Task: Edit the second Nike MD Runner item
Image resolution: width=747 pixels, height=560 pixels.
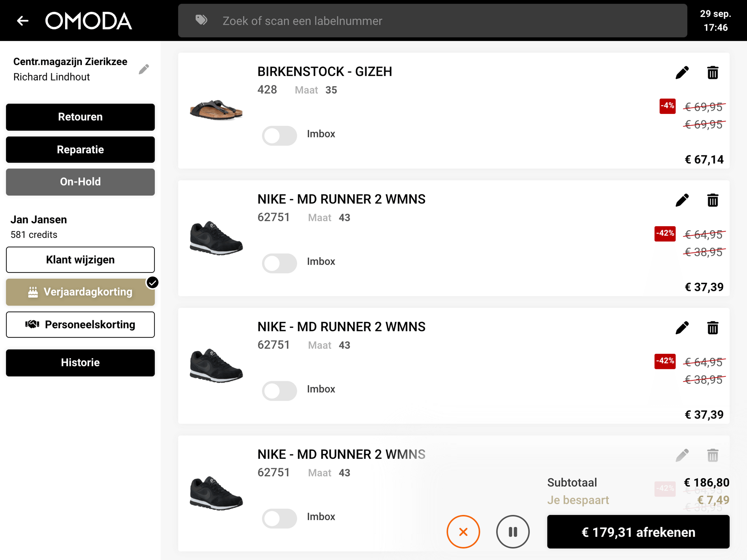Action: click(x=682, y=328)
